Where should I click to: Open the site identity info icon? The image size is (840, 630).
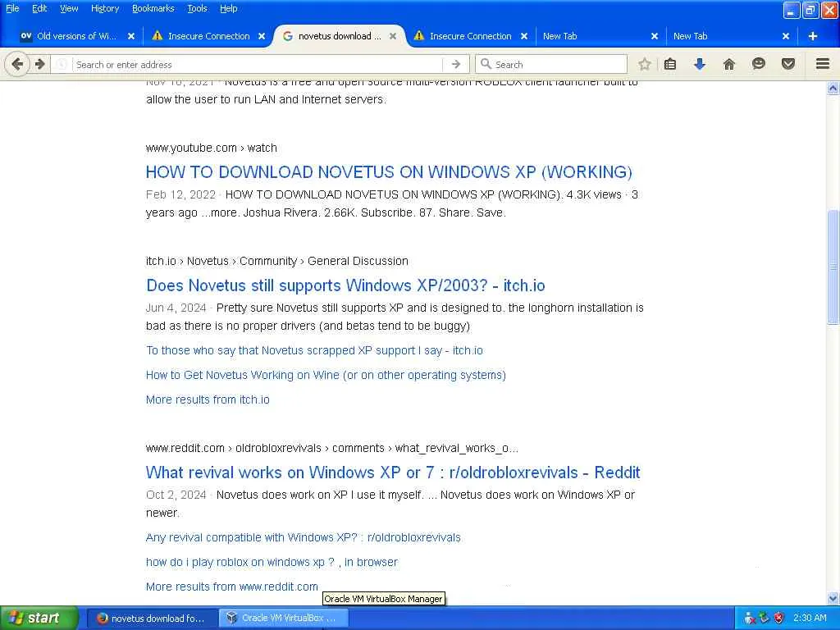tap(62, 64)
